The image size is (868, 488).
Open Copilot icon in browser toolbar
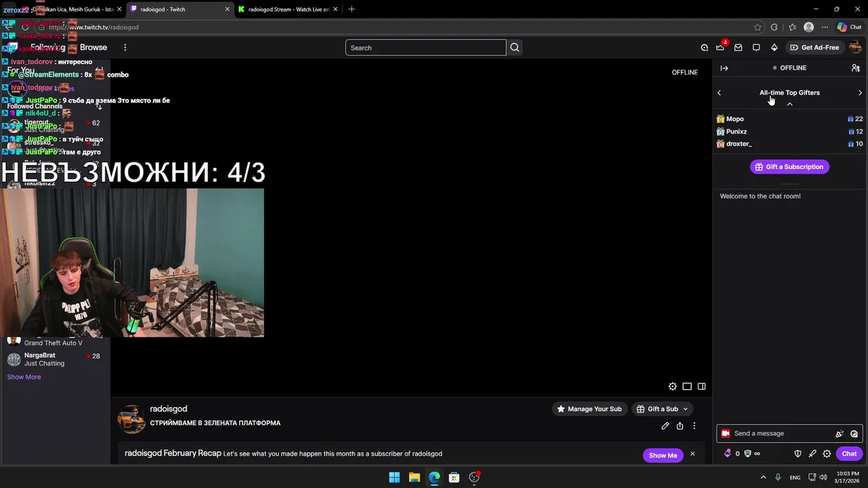842,27
